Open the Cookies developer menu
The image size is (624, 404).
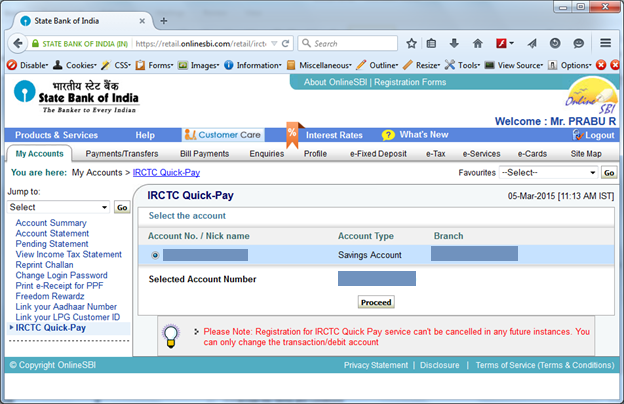click(75, 65)
